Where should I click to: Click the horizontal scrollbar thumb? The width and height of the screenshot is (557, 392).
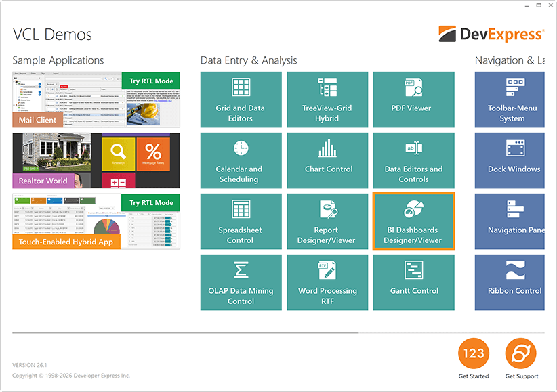coord(186,333)
